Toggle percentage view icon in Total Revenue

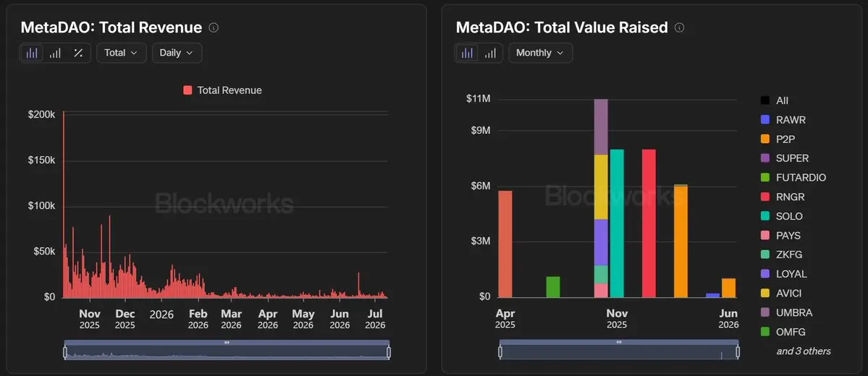coord(78,53)
